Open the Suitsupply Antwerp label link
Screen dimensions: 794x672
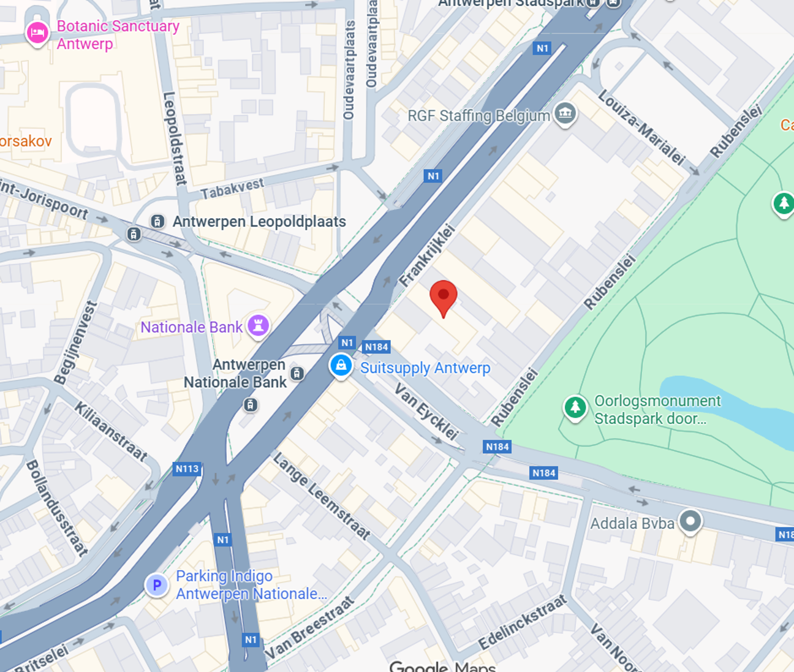coord(425,368)
